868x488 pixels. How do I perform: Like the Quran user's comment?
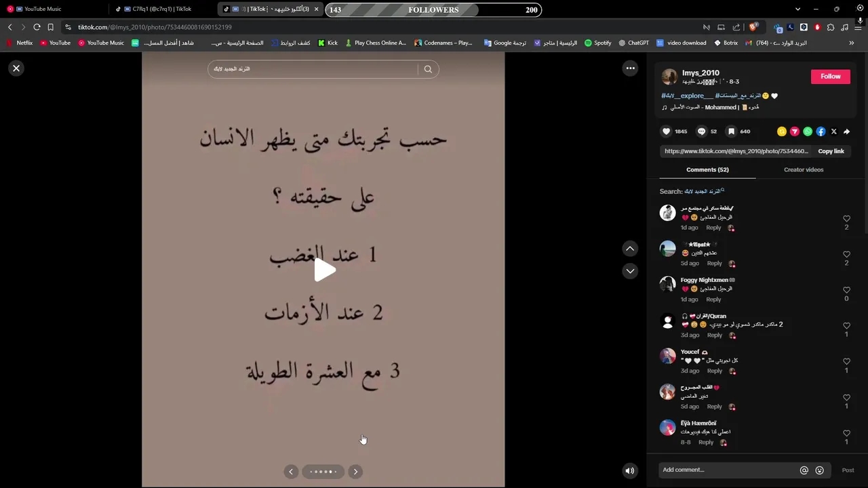pyautogui.click(x=846, y=326)
